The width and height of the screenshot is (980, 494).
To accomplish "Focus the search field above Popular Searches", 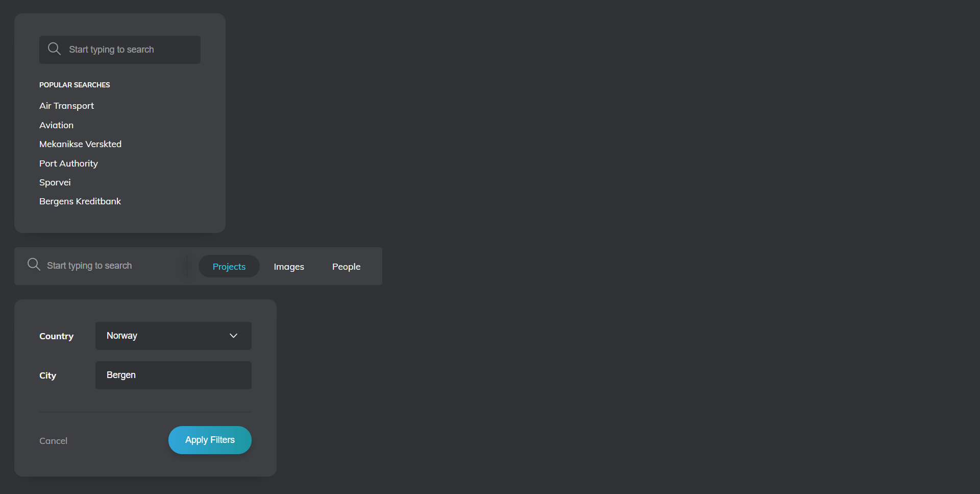I will click(x=120, y=50).
